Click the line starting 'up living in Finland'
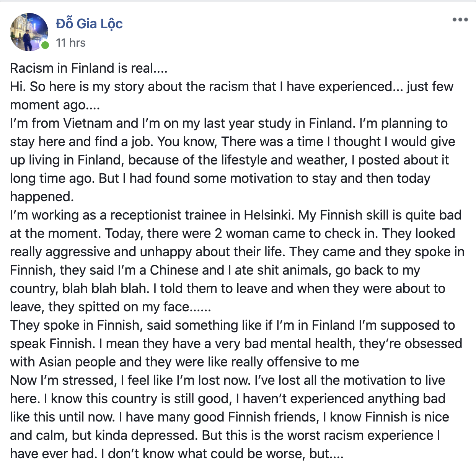 tap(230, 160)
